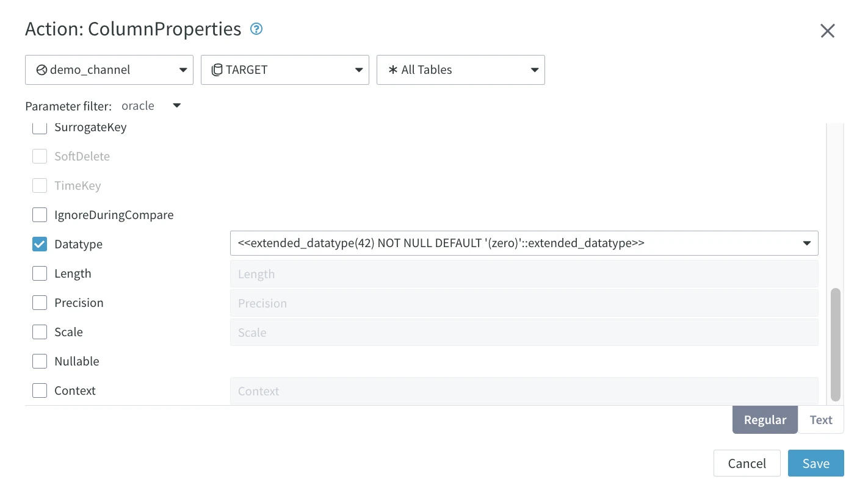
Task: Enable the SurrogateKey checkbox
Action: [39, 127]
